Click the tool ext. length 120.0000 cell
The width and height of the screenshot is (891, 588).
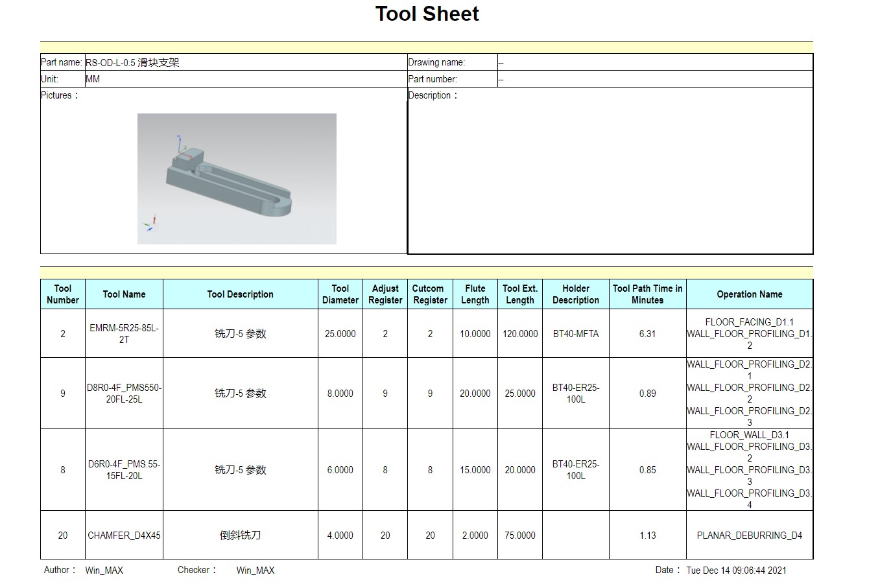pyautogui.click(x=520, y=334)
